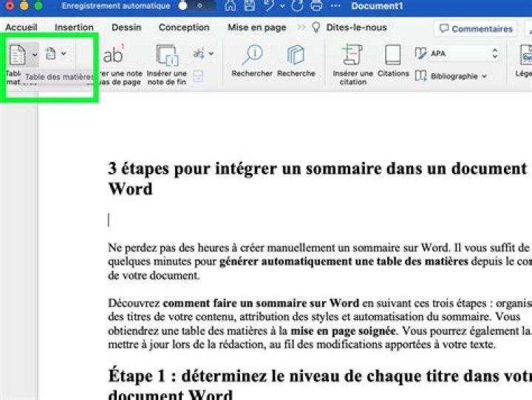532x400 pixels.
Task: Open the Mise en page tab
Action: (x=257, y=27)
